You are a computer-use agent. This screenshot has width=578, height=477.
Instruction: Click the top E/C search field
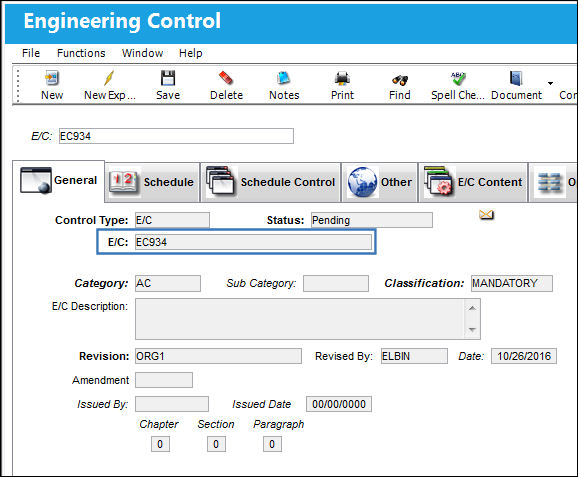coord(176,136)
